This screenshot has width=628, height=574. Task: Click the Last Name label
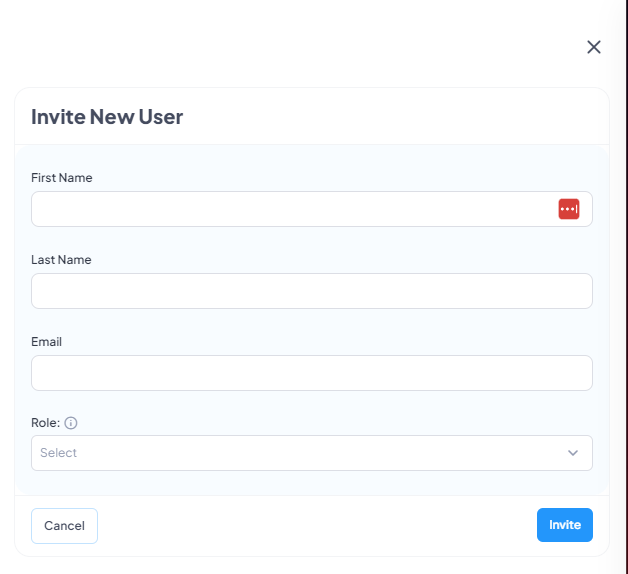[61, 260]
